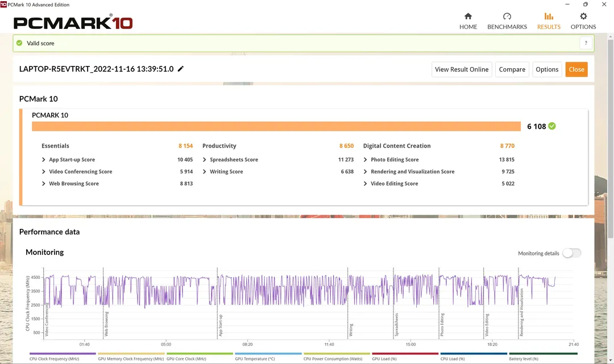Expand Rendering and Visualization Score
Viewport: 614px width, 364px height.
tap(366, 171)
